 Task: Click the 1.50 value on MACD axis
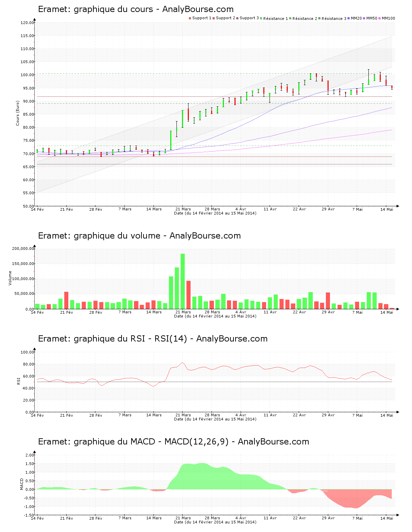tap(30, 464)
